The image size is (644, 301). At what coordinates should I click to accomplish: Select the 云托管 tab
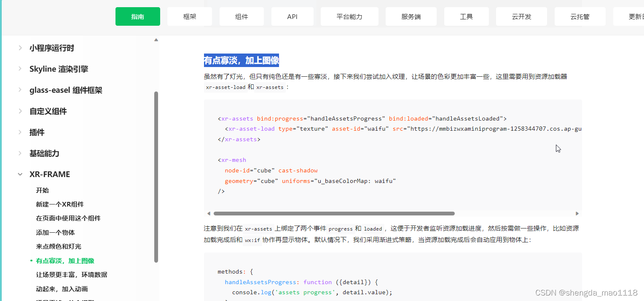[580, 16]
